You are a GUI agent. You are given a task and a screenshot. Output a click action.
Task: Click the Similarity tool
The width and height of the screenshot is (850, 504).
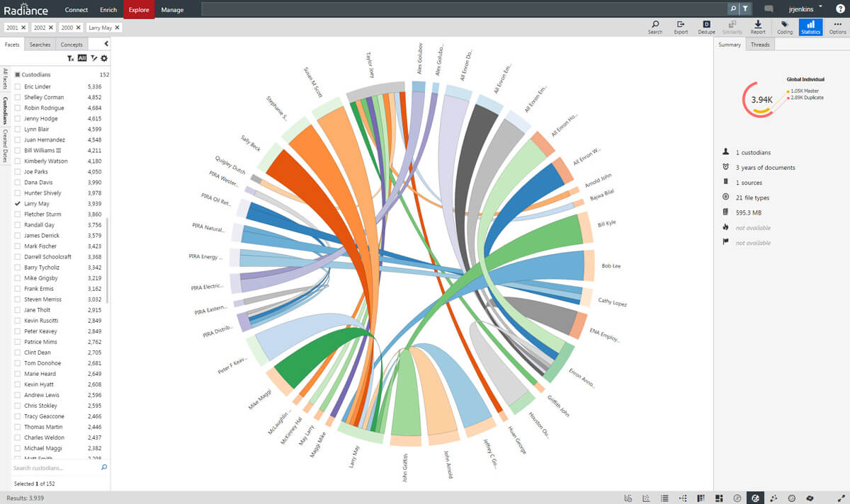coord(732,27)
